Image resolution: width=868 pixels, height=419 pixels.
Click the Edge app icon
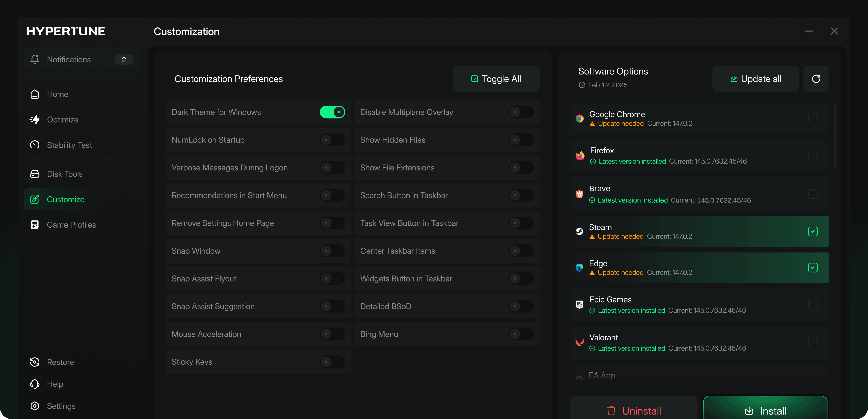[580, 268]
